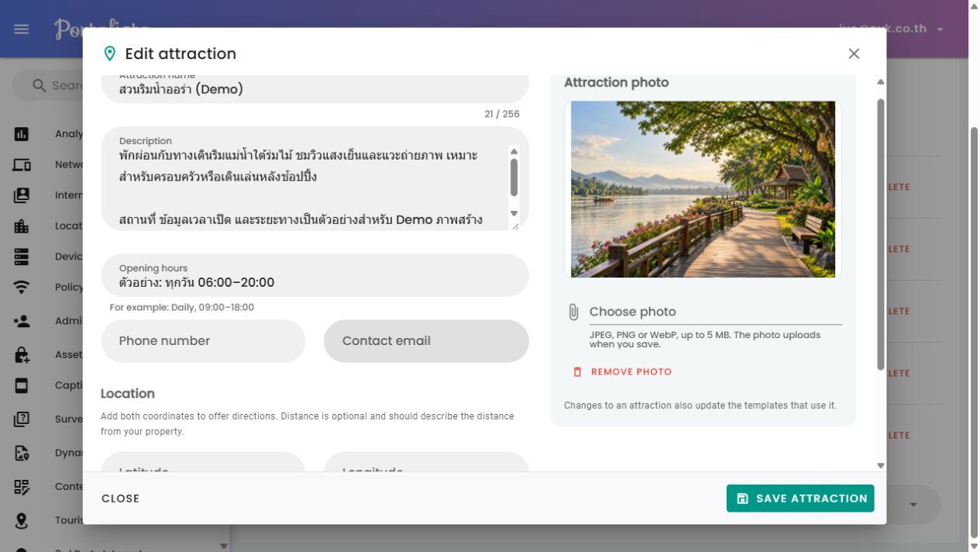Viewport: 980px width, 552px height.
Task: Click the dialog scrollbar down arrow
Action: [x=880, y=466]
